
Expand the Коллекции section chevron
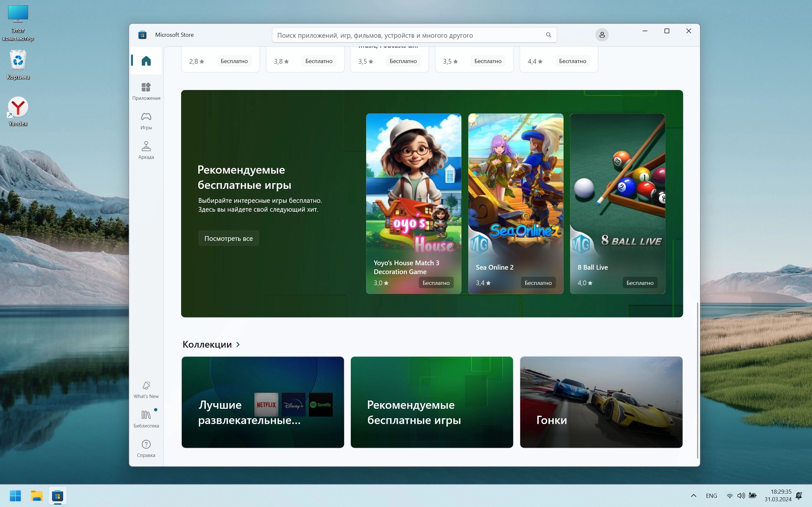(x=238, y=344)
